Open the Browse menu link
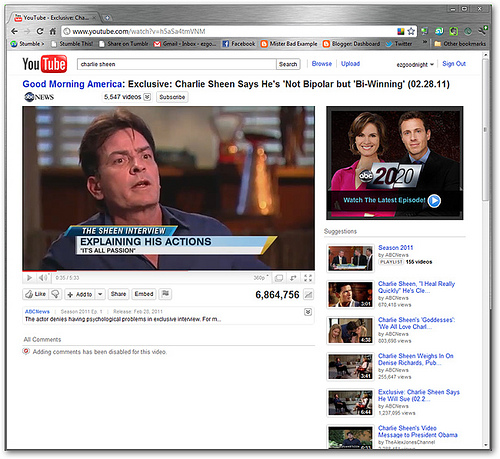 click(322, 64)
